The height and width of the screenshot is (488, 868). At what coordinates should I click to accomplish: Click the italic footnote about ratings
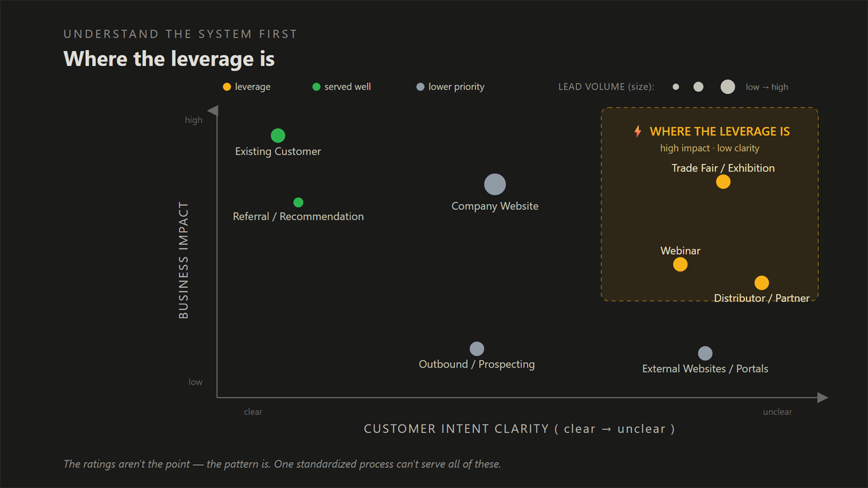pos(282,464)
